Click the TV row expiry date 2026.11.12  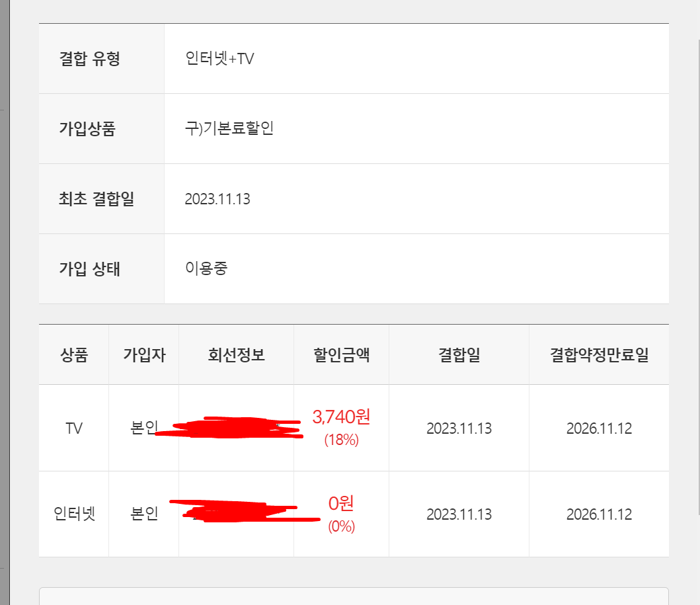599,428
